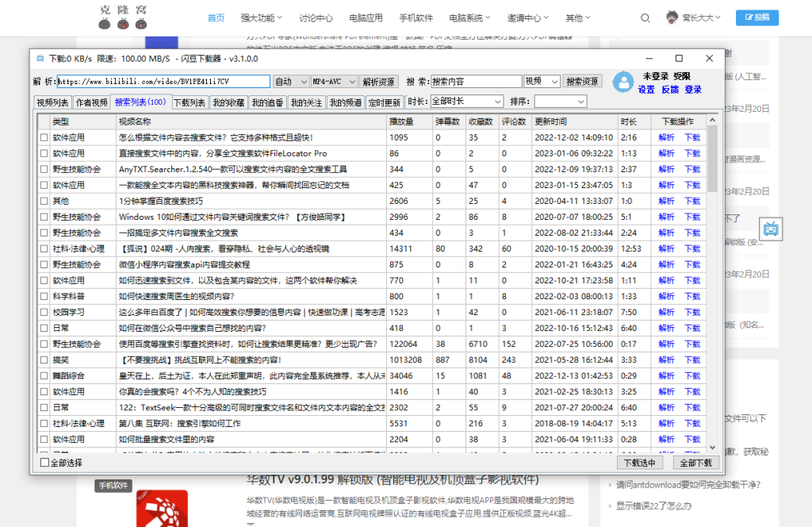The image size is (812, 527).
Task: Select checkbox of Windows 10 file search row
Action: [x=44, y=217]
